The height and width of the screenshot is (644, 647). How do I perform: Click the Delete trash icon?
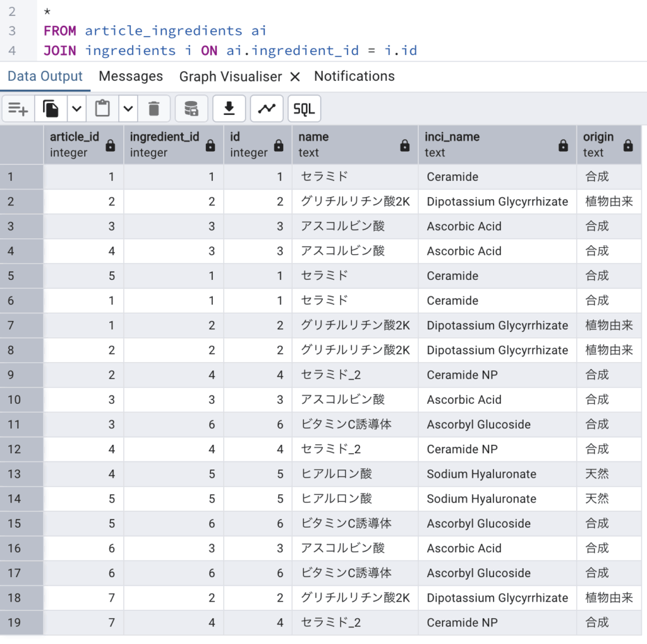point(154,109)
